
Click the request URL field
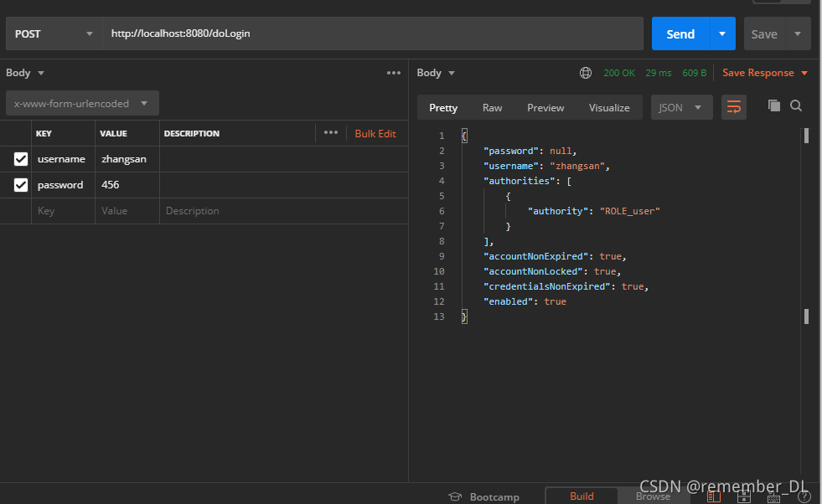coord(373,33)
